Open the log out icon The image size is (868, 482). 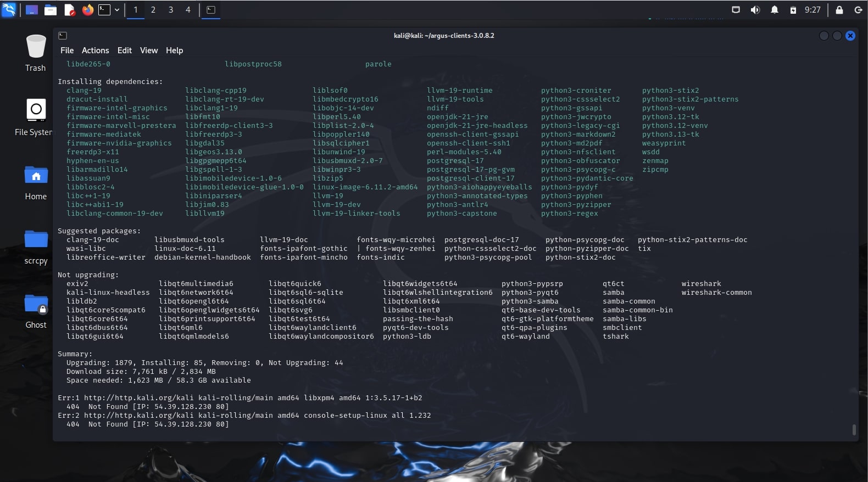pyautogui.click(x=858, y=10)
